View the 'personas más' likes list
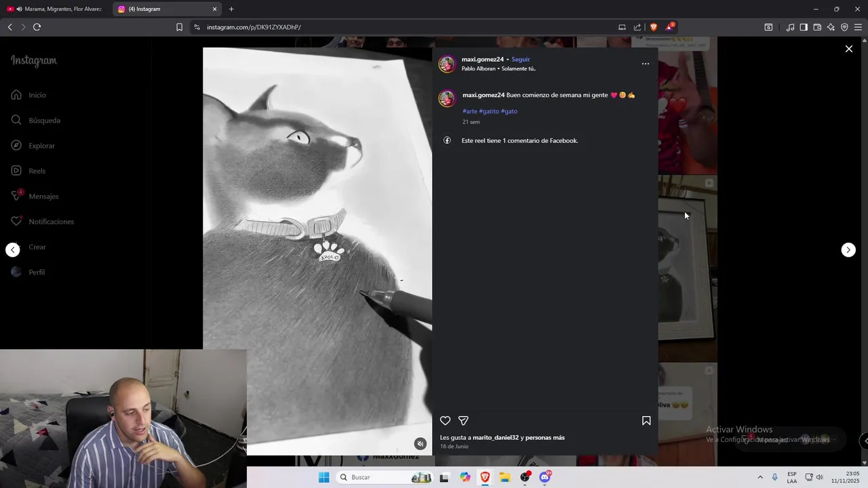 tap(545, 438)
